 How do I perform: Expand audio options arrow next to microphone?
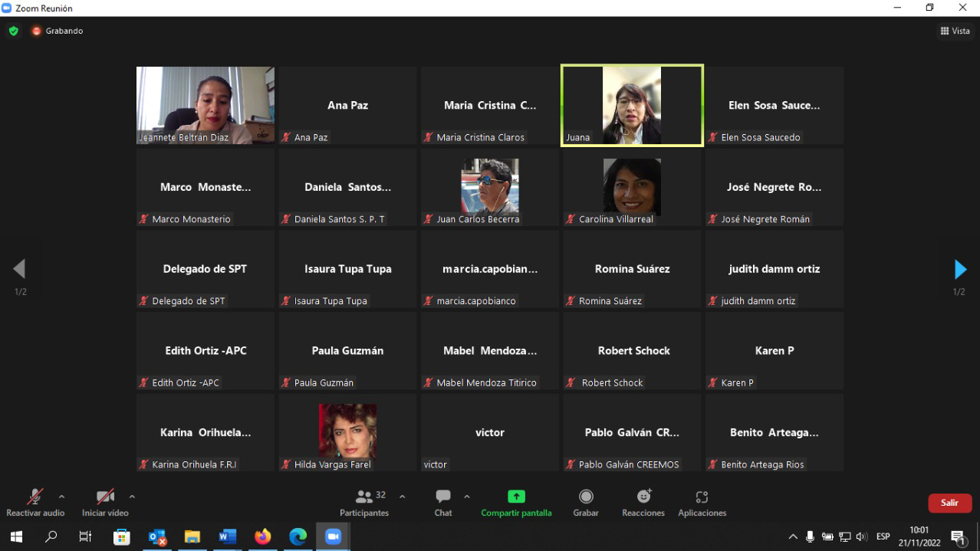(62, 497)
